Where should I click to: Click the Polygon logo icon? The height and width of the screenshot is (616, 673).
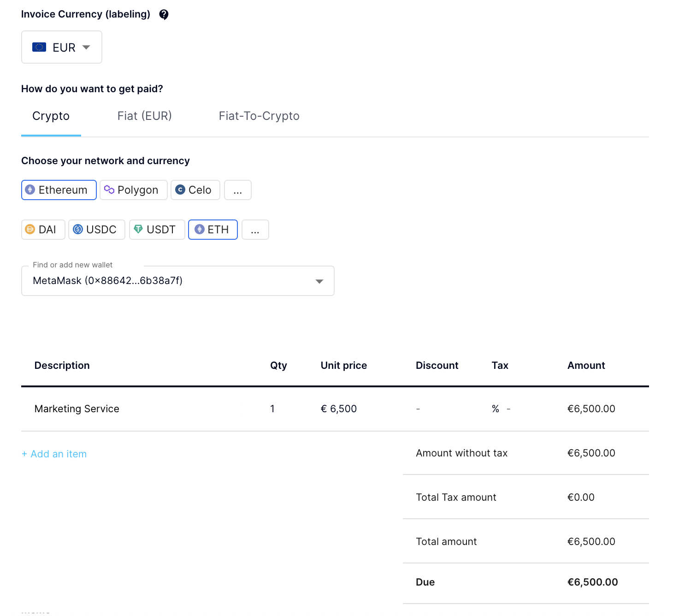[109, 190]
